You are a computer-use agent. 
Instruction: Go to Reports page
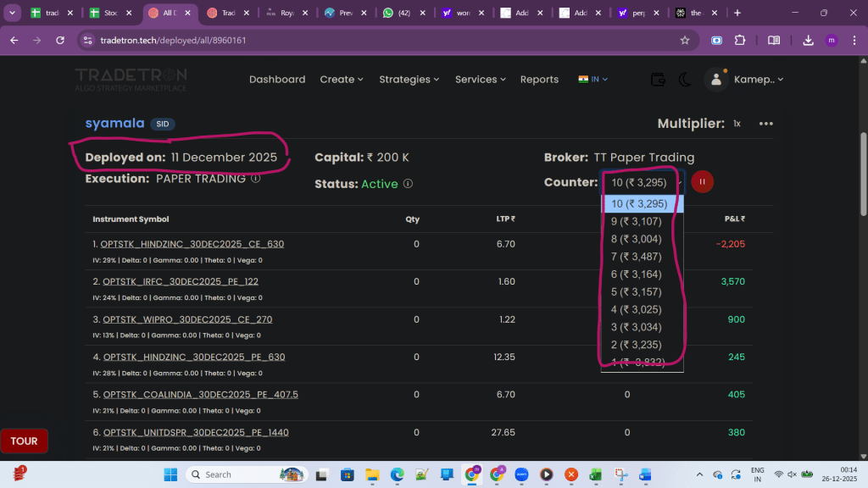539,80
